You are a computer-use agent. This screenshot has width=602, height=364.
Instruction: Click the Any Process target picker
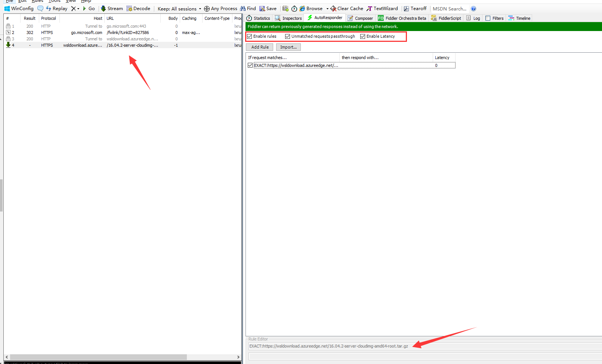pyautogui.click(x=220, y=9)
